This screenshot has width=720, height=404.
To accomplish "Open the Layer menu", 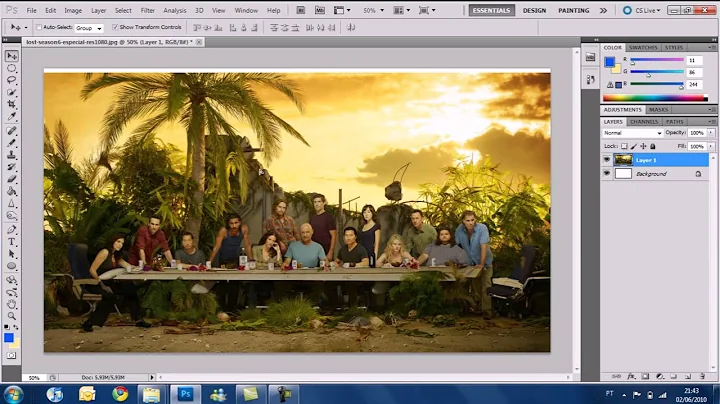I will pyautogui.click(x=98, y=10).
